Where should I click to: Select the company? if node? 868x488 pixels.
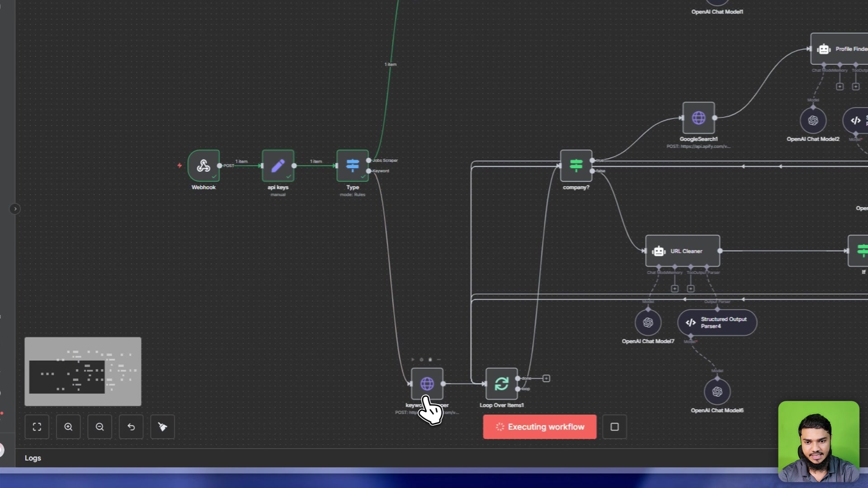click(576, 166)
